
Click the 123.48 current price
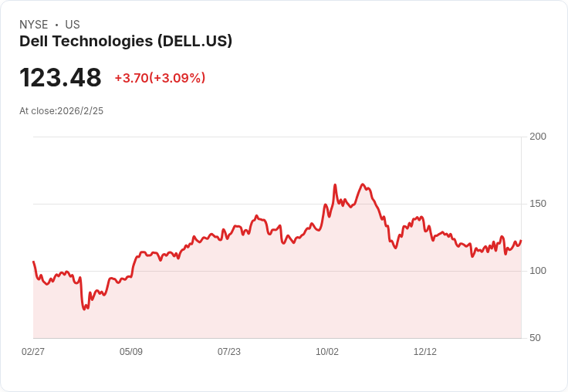[60, 77]
